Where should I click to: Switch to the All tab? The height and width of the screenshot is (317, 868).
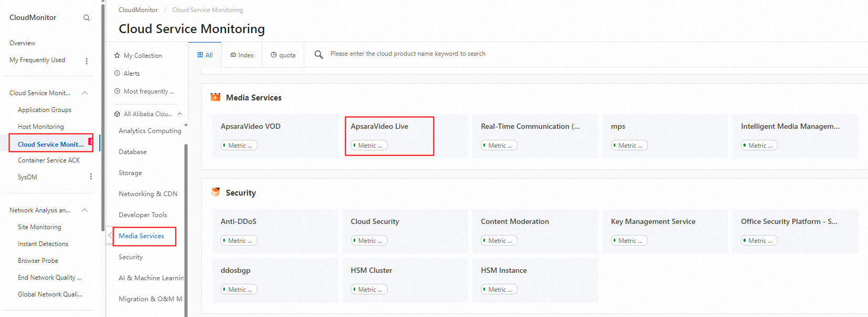pyautogui.click(x=205, y=55)
